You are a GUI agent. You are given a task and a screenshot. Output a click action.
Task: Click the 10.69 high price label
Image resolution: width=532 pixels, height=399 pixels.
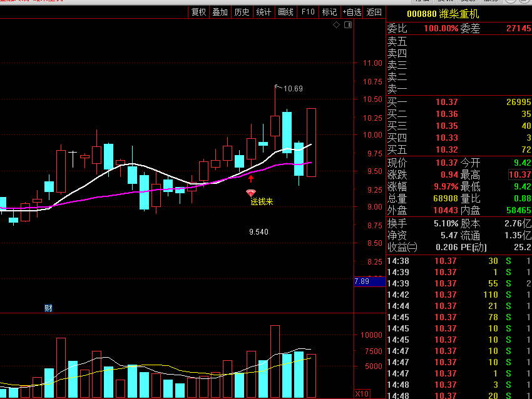[x=293, y=88]
